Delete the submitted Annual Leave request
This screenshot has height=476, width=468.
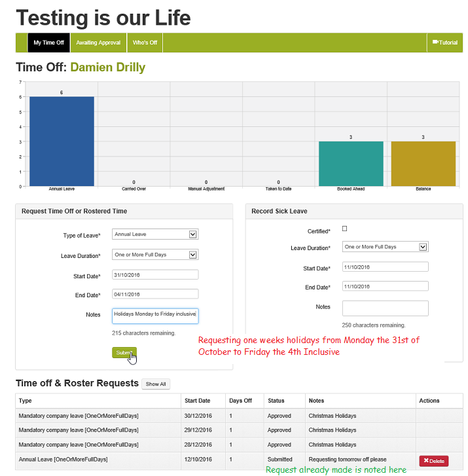433,461
